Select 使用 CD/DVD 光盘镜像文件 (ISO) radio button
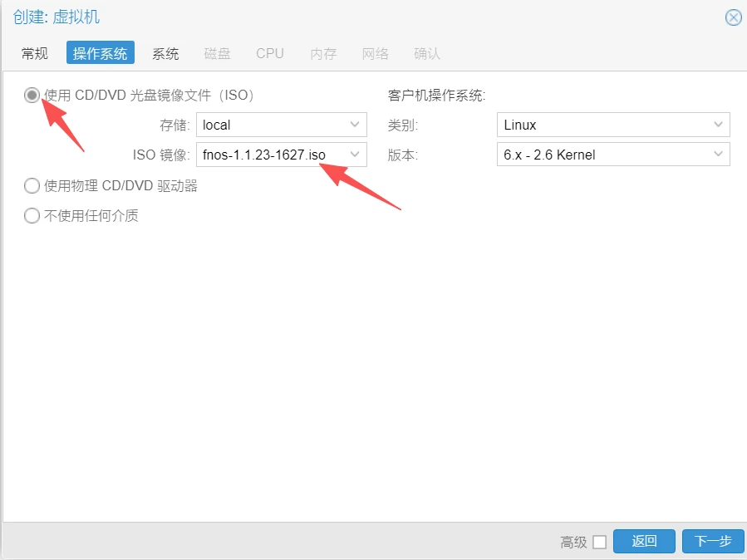 32,96
